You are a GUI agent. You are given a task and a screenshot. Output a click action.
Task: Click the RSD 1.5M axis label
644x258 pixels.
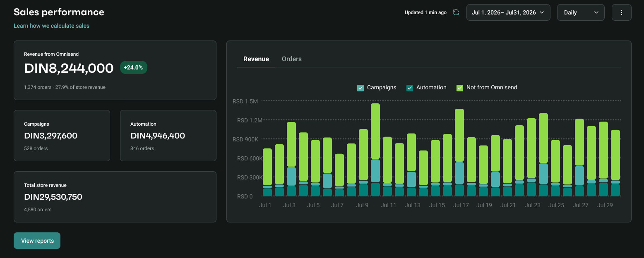click(245, 101)
